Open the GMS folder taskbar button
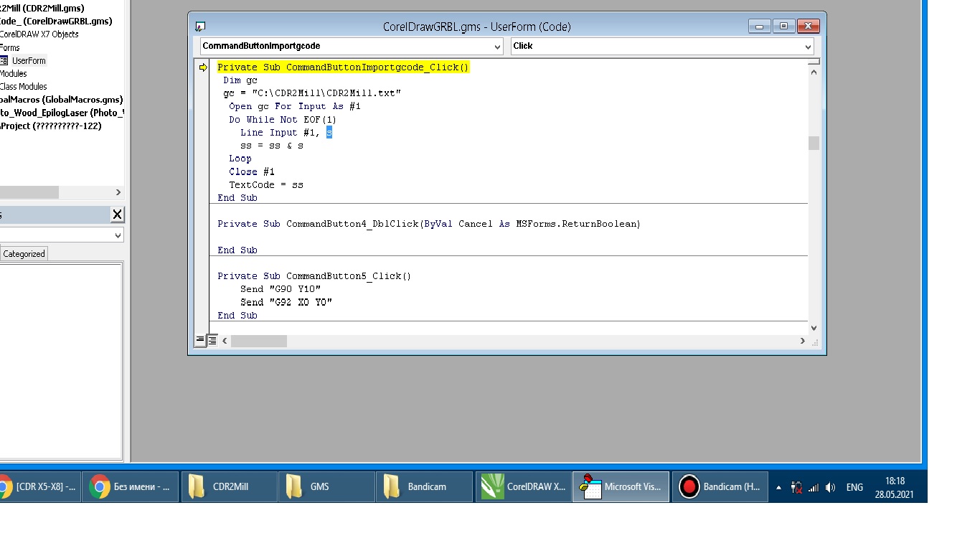 coord(326,486)
